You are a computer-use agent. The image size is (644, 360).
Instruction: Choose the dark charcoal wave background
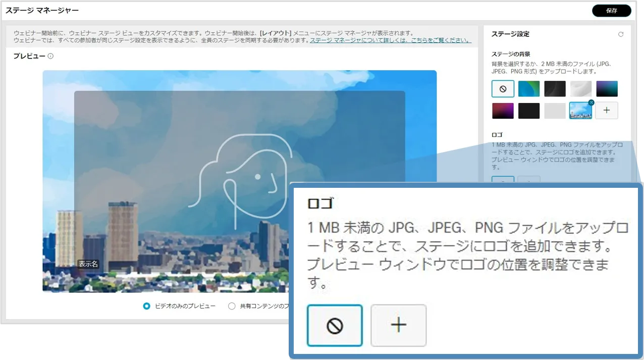(555, 89)
